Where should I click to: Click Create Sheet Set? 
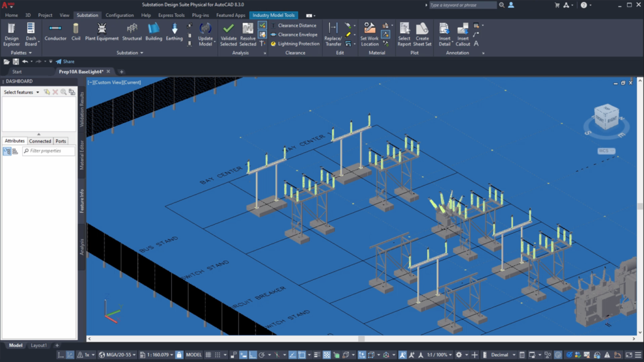422,34
